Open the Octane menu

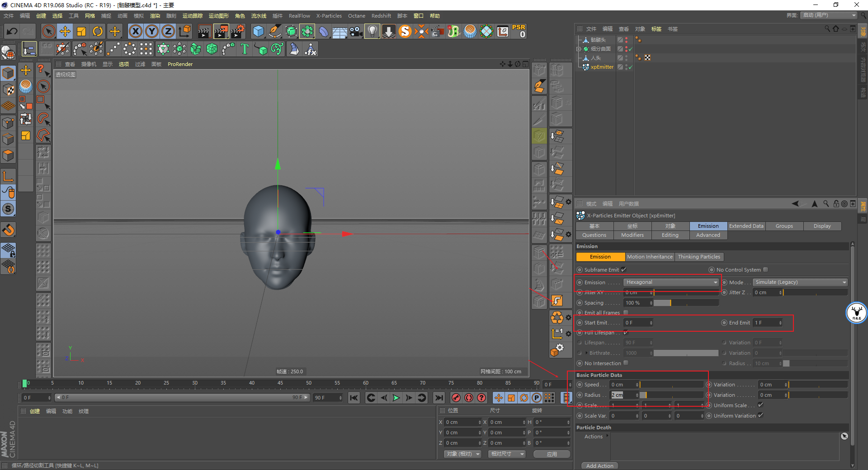click(356, 16)
